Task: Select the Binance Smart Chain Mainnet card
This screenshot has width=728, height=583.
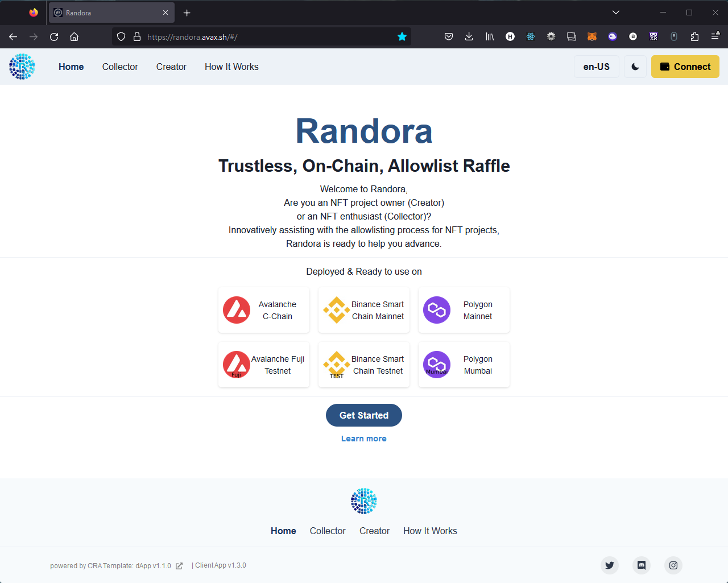Action: point(364,310)
